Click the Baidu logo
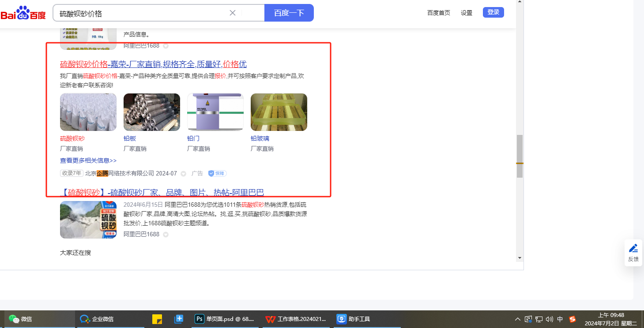The image size is (644, 328). tap(23, 13)
